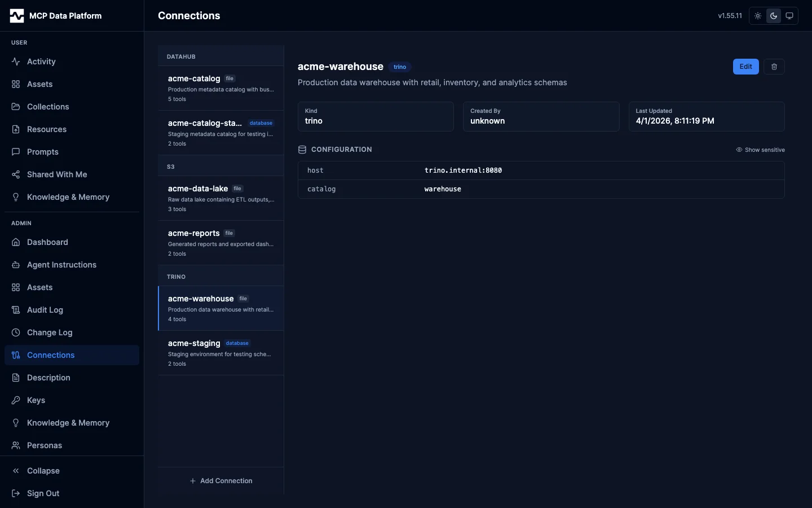Click the Keys key icon

(x=16, y=400)
